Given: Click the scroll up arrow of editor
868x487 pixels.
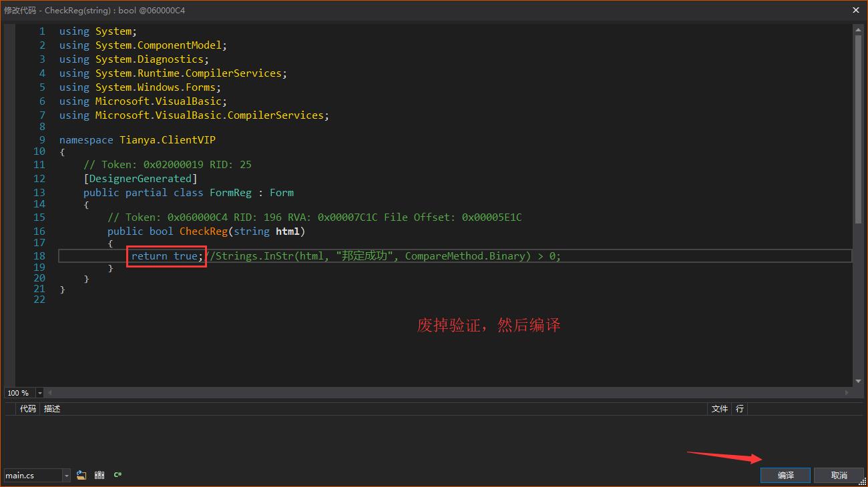Looking at the screenshot, I should tap(858, 29).
